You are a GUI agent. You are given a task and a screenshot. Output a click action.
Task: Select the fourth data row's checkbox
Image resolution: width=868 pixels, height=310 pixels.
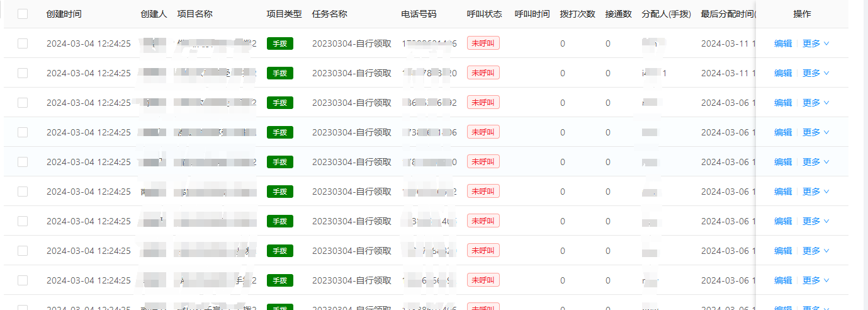pos(23,132)
